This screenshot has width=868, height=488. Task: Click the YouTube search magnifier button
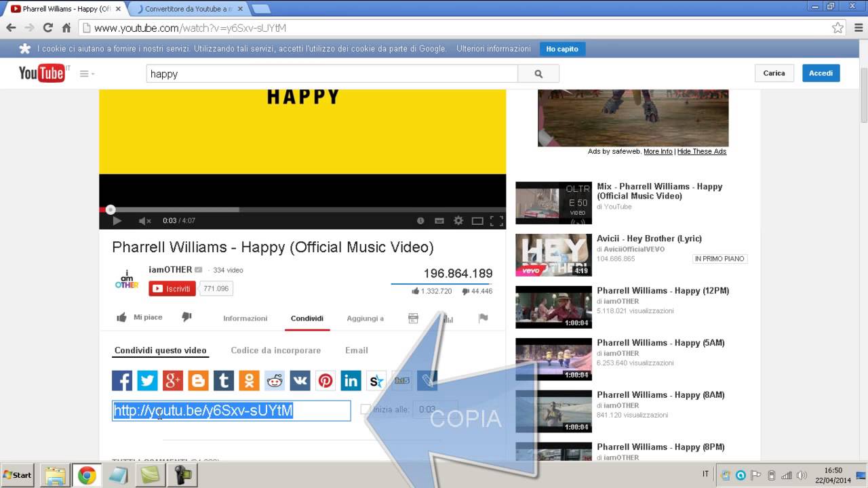pos(538,74)
